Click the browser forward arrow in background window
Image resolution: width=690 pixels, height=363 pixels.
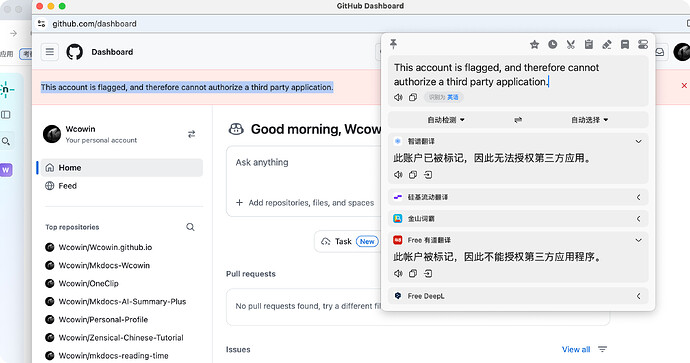tap(13, 33)
